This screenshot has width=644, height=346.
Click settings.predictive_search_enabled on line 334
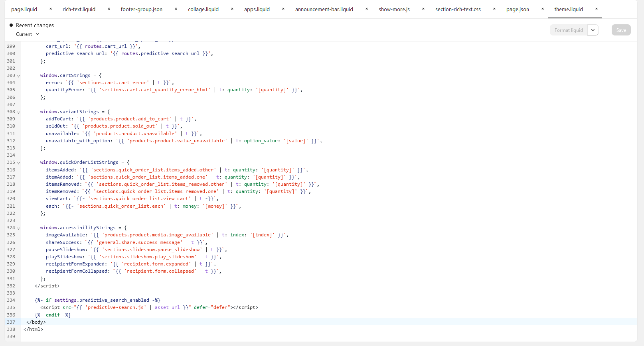pyautogui.click(x=102, y=300)
